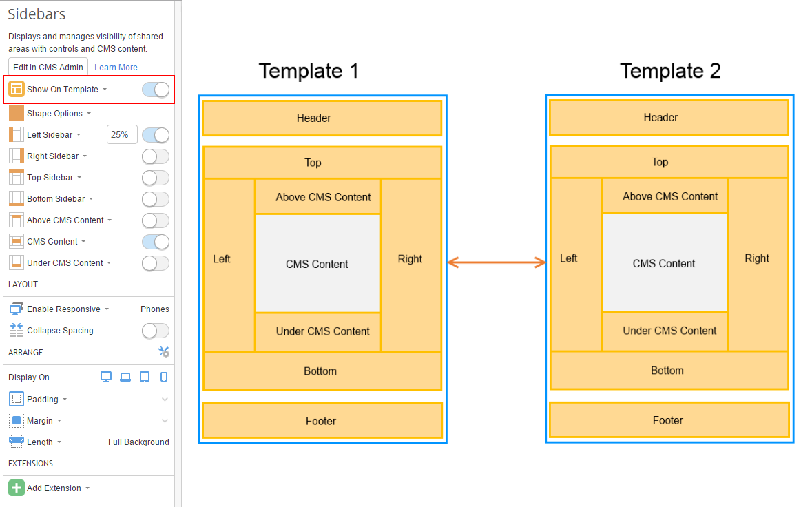Viewport: 812px width, 507px height.
Task: Click the Edit in CMS Admin button
Action: [48, 67]
